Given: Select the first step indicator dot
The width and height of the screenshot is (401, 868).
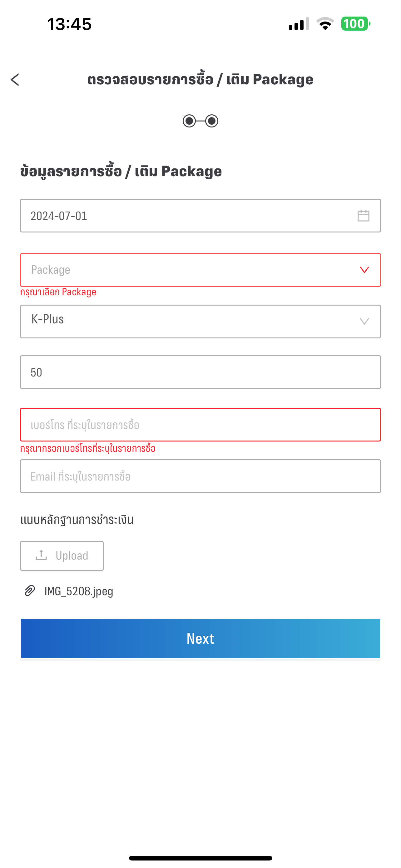Looking at the screenshot, I should pyautogui.click(x=189, y=121).
